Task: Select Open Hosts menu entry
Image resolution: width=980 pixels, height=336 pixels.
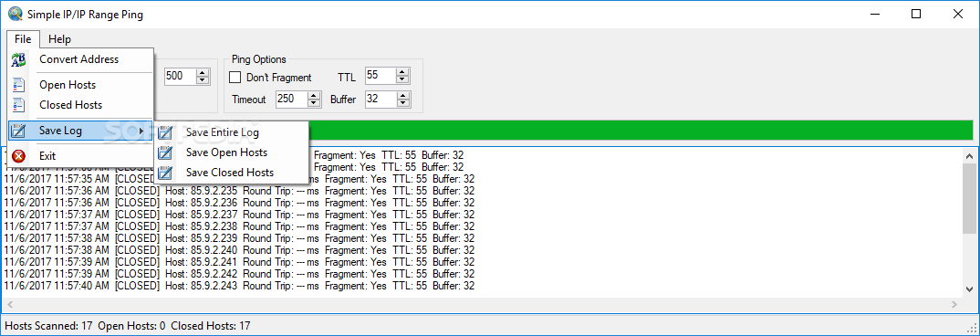Action: (x=79, y=85)
